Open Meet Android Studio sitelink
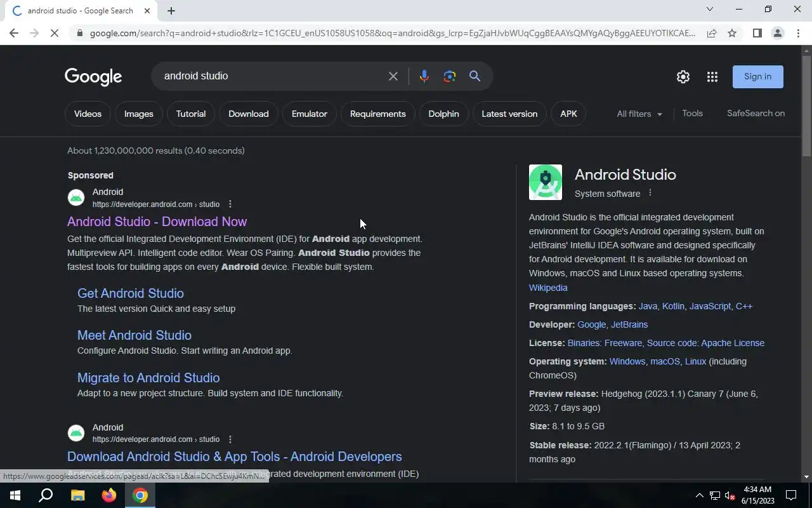The height and width of the screenshot is (508, 812). point(134,335)
